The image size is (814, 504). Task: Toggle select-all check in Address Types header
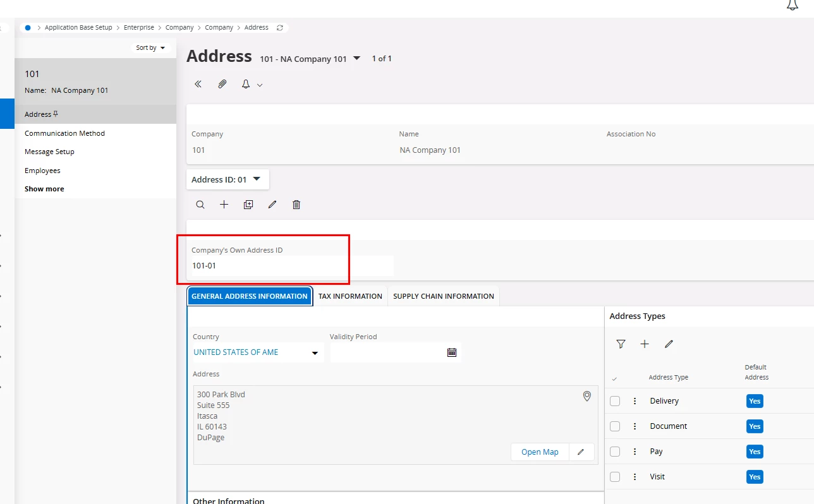614,379
